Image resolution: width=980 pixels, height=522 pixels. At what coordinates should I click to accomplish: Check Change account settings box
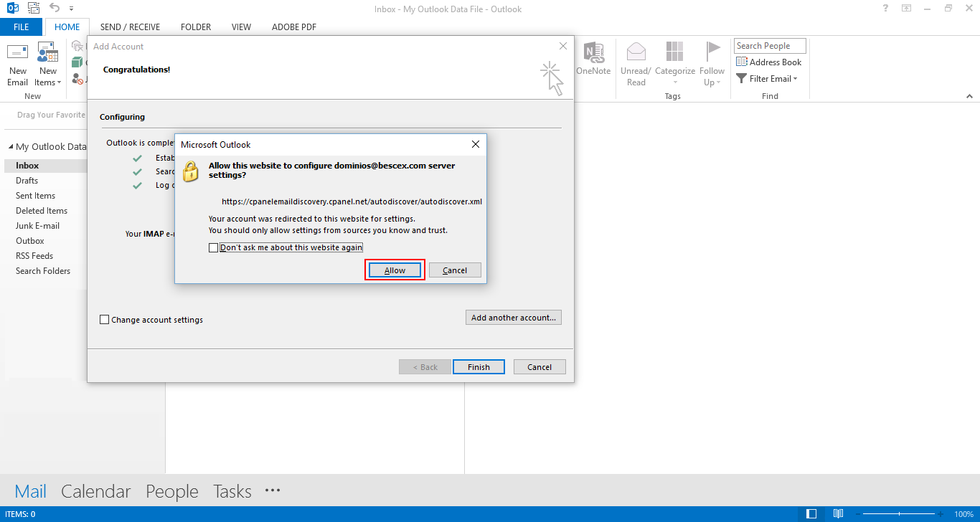(105, 320)
